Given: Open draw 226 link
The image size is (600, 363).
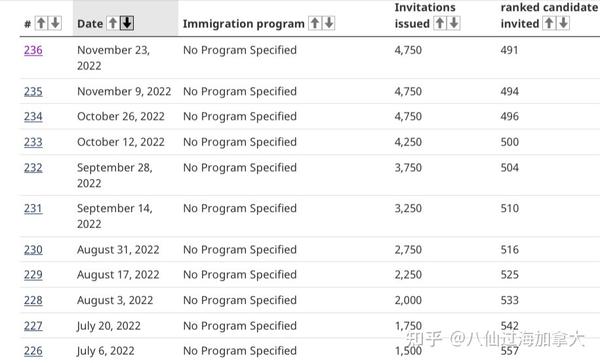Looking at the screenshot, I should click(33, 351).
